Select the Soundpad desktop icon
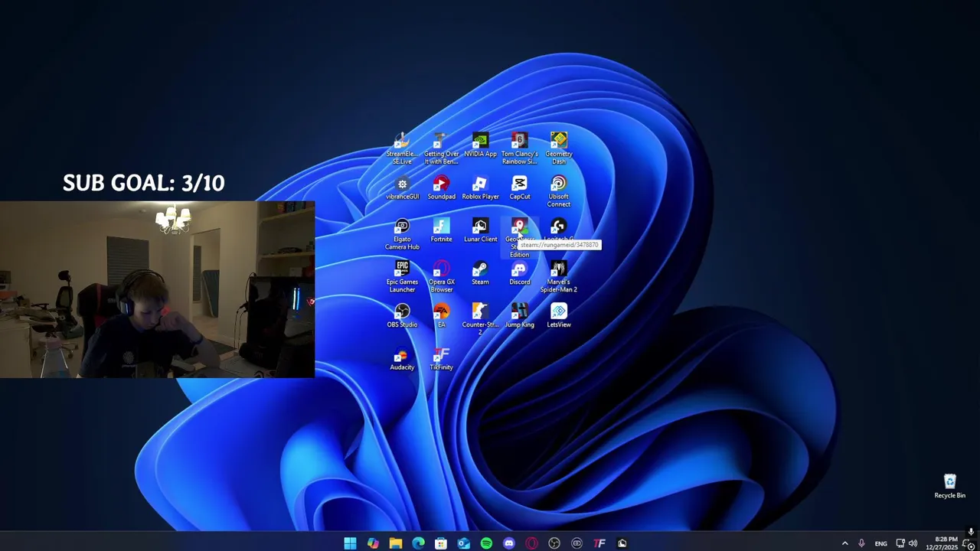 point(441,188)
